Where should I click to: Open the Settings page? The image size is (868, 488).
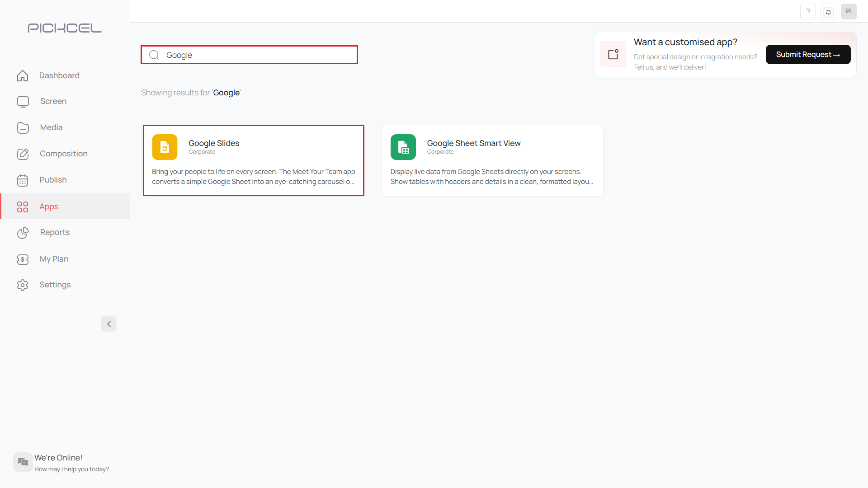point(55,285)
